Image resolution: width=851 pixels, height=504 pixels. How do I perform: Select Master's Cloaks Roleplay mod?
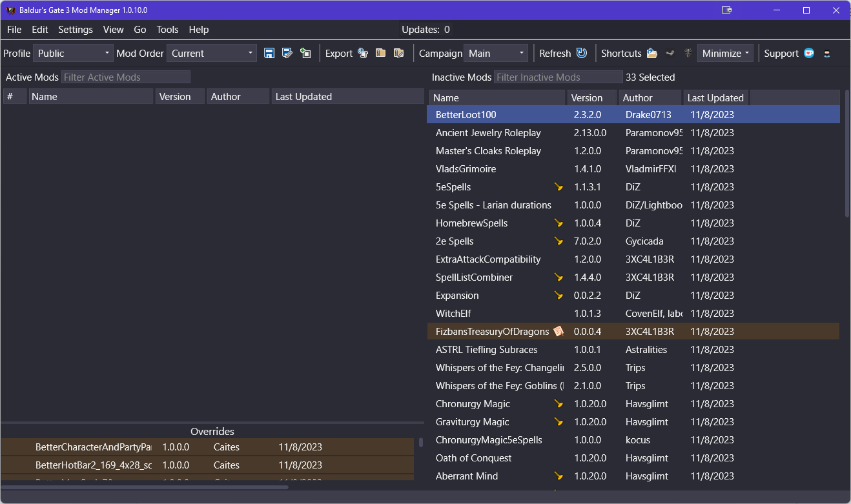633,151
